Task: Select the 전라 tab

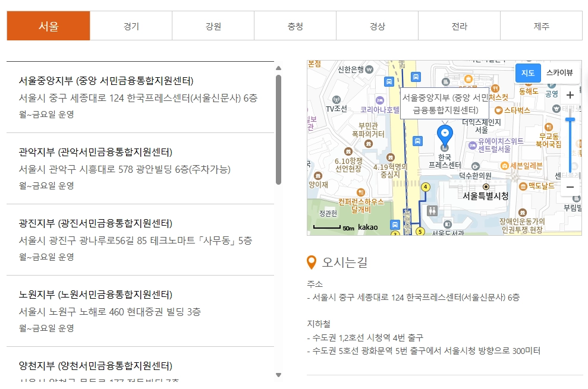Action: click(x=460, y=26)
